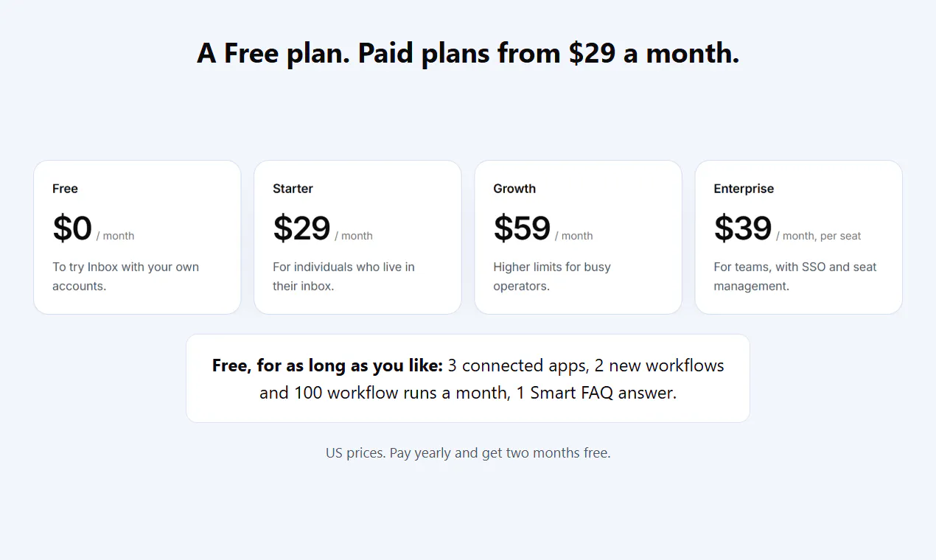Click the Free plan title
Screen dimensions: 936x560
pyautogui.click(x=65, y=189)
